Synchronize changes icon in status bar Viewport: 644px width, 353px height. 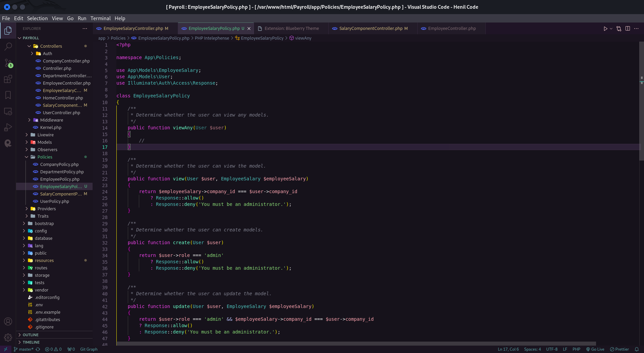click(38, 349)
